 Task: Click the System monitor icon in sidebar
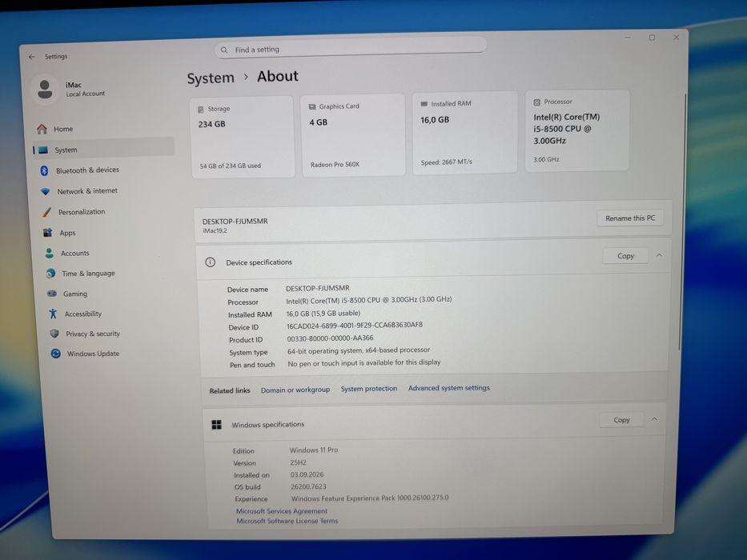(43, 150)
